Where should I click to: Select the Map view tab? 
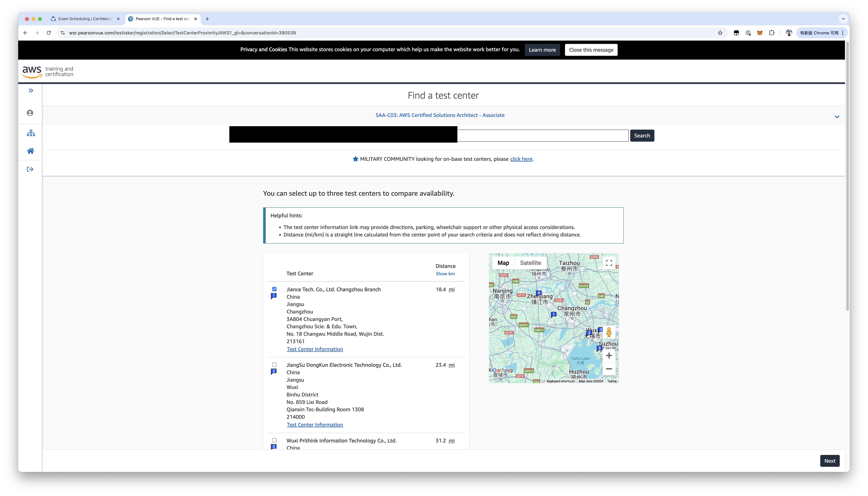pos(503,263)
